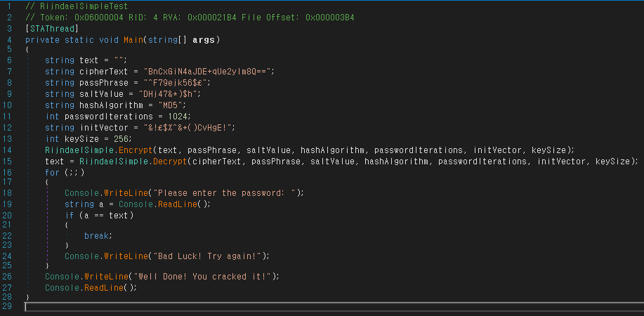The height and width of the screenshot is (316, 644).
Task: Click the RijndaelSimple.Encrypt method call
Action: click(98, 150)
